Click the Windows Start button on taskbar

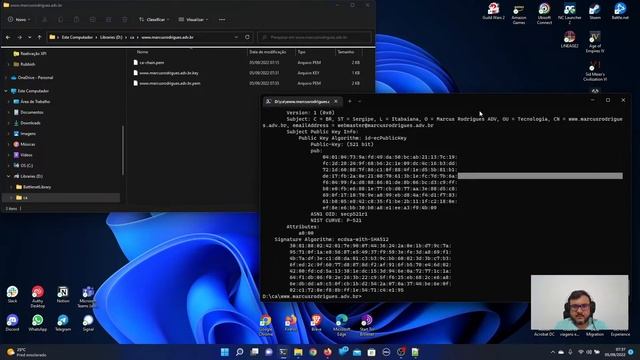[x=224, y=352]
